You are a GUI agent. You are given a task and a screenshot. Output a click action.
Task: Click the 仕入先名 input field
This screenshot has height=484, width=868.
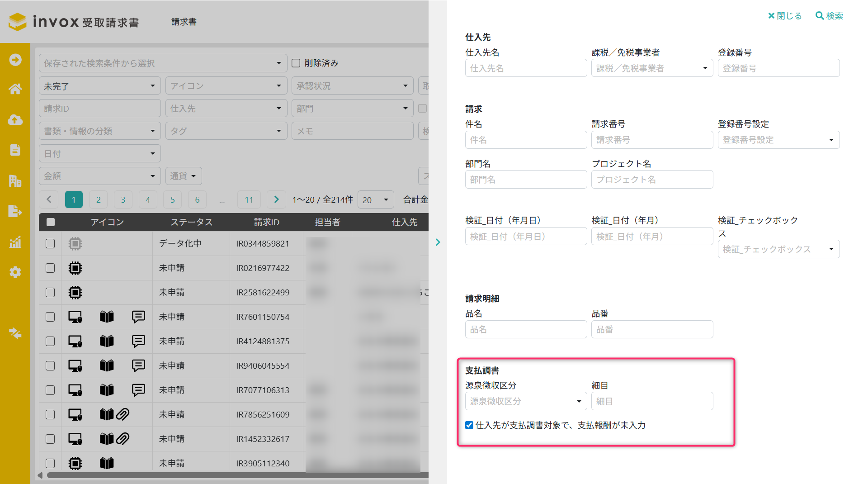click(x=526, y=68)
